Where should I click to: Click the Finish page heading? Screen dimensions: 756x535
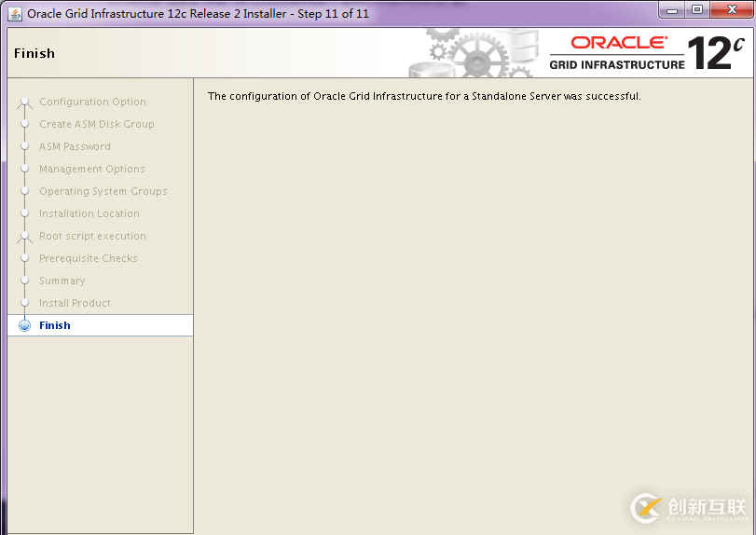pyautogui.click(x=34, y=53)
